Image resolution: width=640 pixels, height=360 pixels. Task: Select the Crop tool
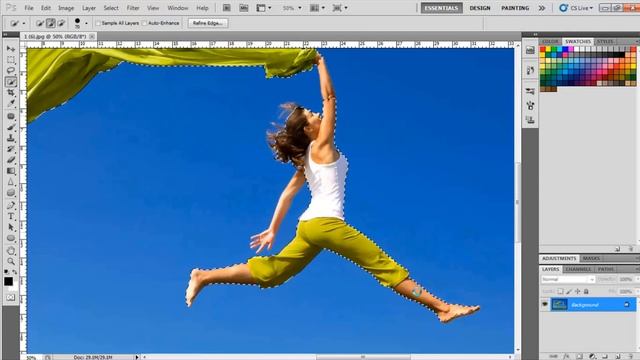point(11,93)
